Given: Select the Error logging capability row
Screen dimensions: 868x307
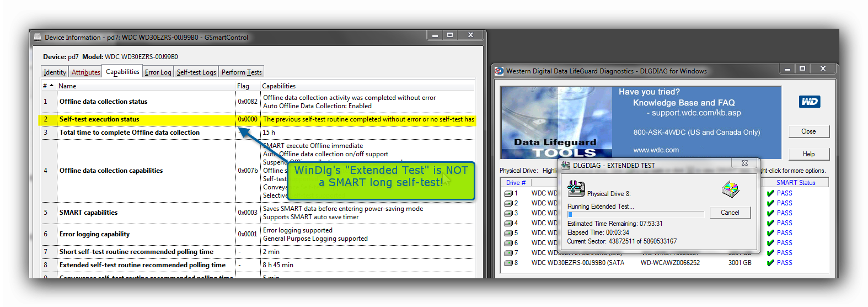Looking at the screenshot, I should click(x=258, y=234).
